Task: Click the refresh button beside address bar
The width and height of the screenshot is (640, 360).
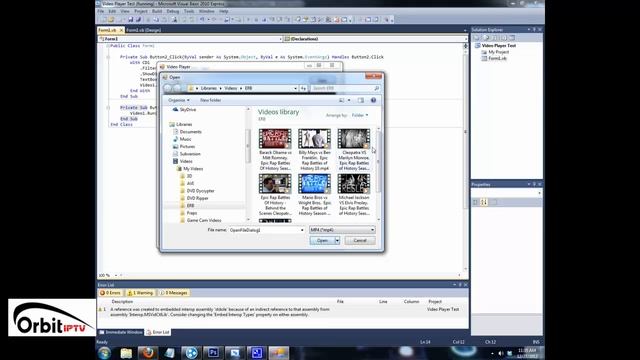Action: click(303, 88)
